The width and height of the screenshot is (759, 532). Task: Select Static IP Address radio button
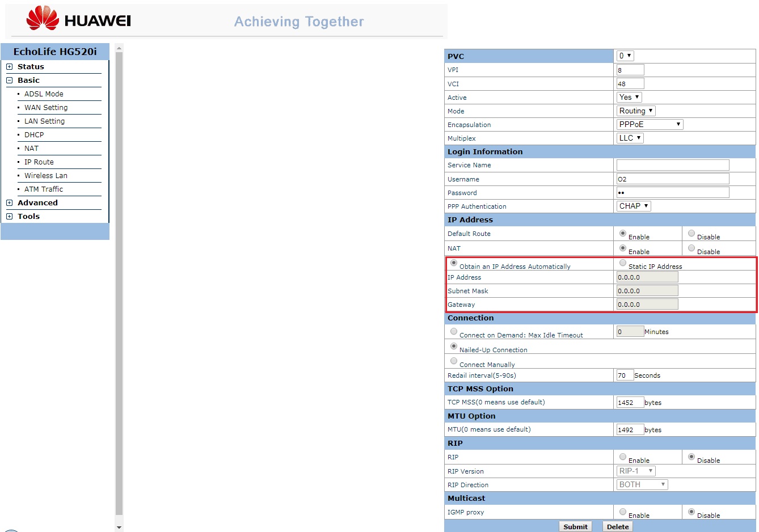[x=623, y=263]
